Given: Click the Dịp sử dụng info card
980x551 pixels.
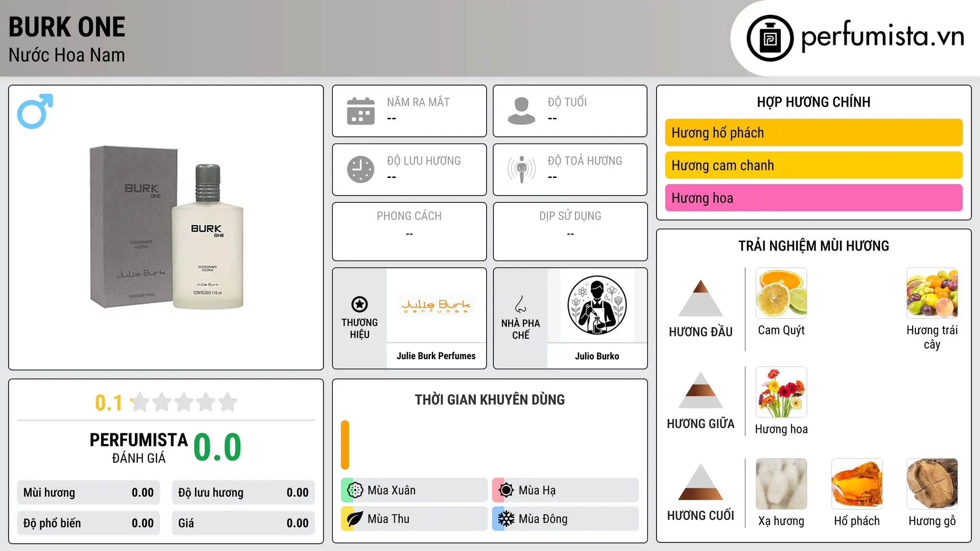Looking at the screenshot, I should [x=570, y=231].
